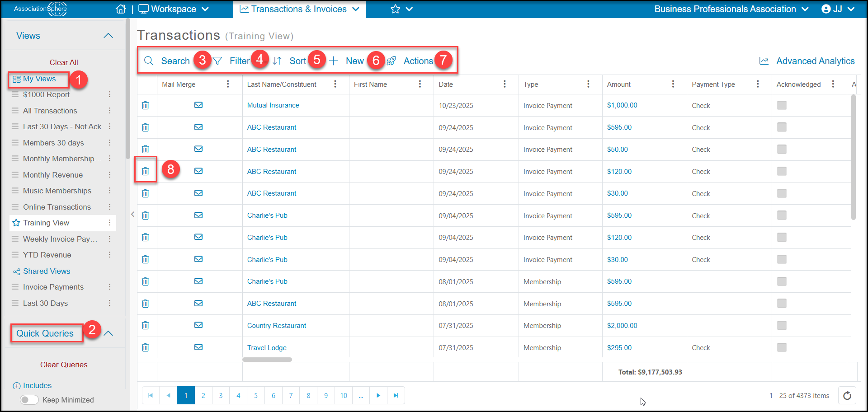Click the home icon in top bar
868x412 pixels.
[x=121, y=9]
